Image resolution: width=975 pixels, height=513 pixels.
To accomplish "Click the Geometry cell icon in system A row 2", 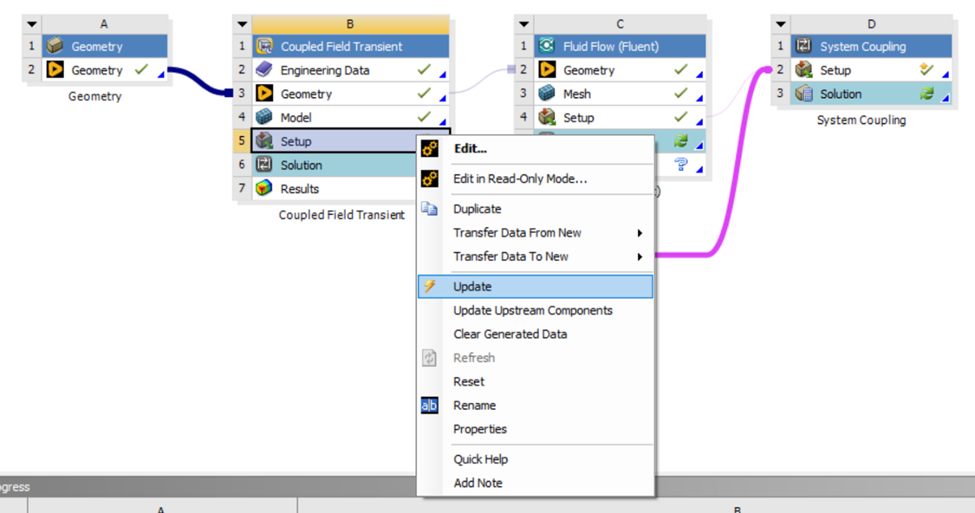I will tap(55, 70).
